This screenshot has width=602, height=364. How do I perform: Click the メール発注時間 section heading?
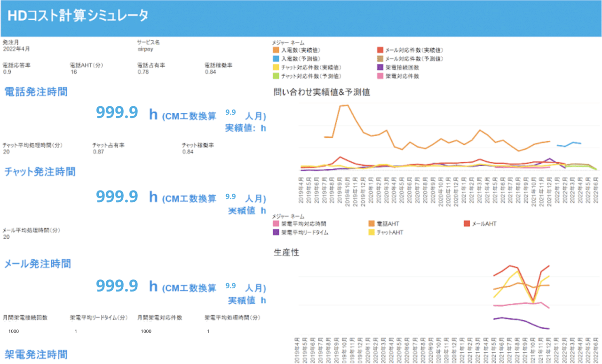click(x=38, y=263)
